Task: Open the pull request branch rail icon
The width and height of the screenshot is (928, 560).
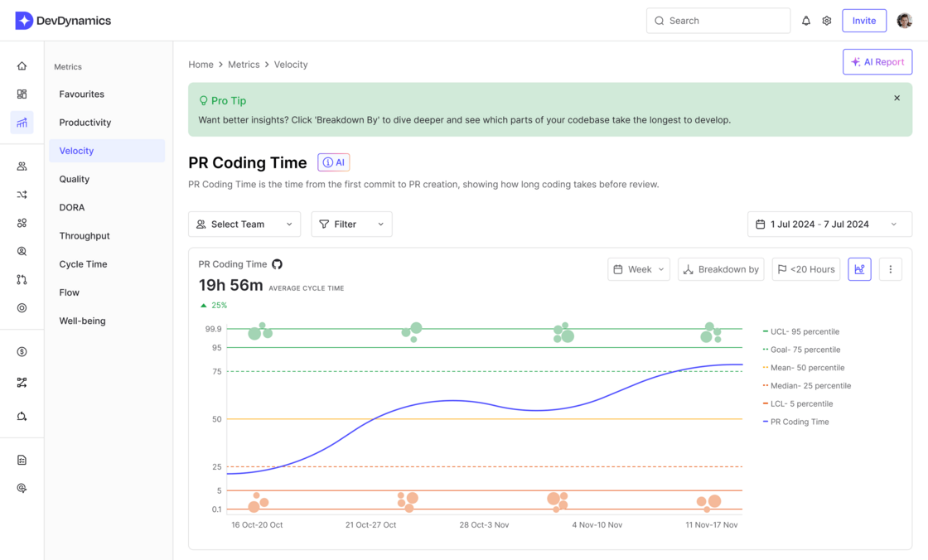Action: pyautogui.click(x=22, y=279)
